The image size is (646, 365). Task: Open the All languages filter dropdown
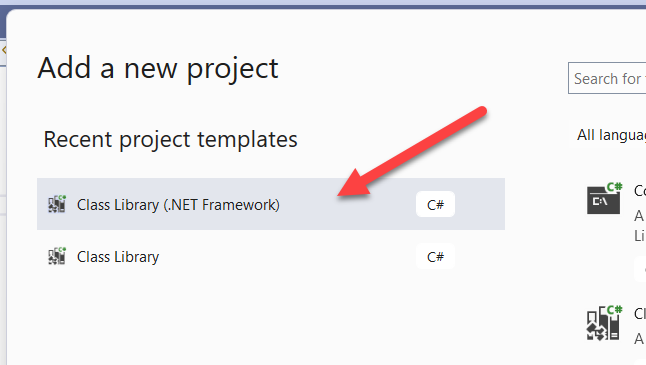pos(607,135)
